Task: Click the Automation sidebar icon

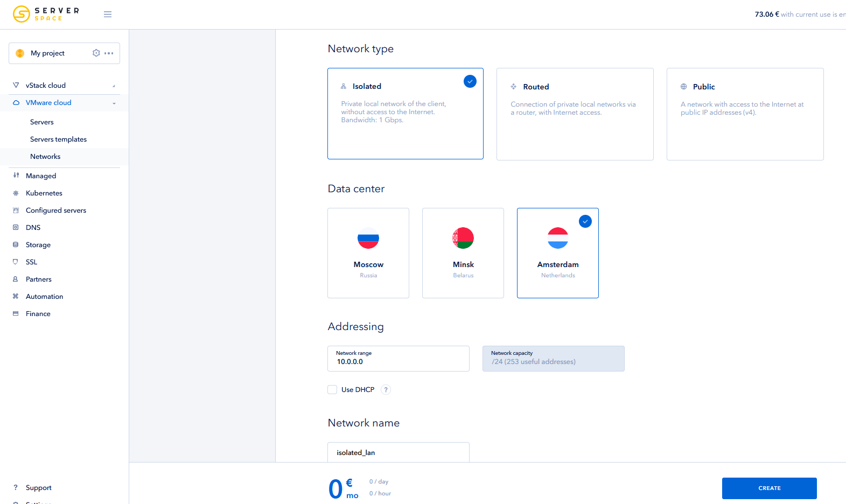Action: 16,297
